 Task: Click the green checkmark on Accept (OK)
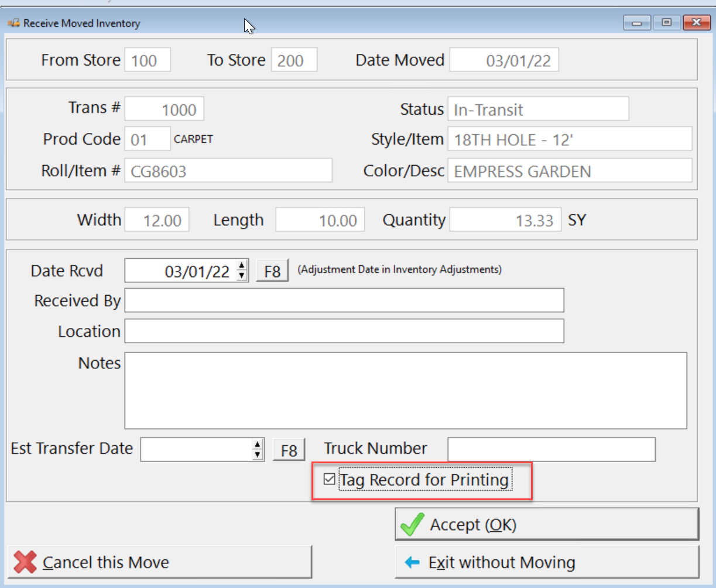(x=412, y=524)
